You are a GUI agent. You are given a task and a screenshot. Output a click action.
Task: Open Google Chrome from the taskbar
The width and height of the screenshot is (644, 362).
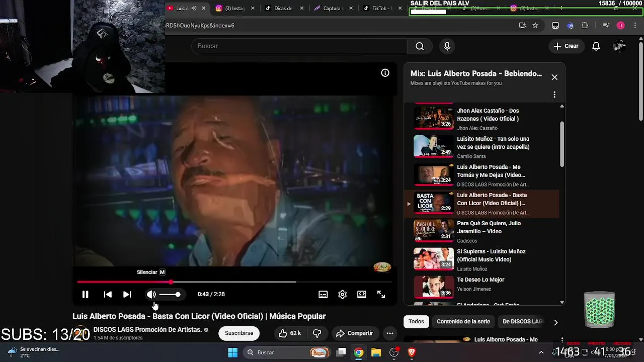click(358, 352)
